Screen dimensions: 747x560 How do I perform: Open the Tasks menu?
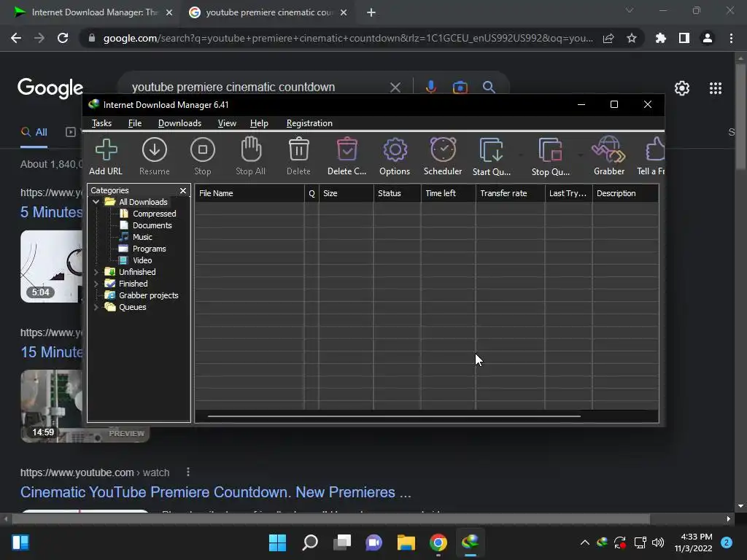[101, 123]
